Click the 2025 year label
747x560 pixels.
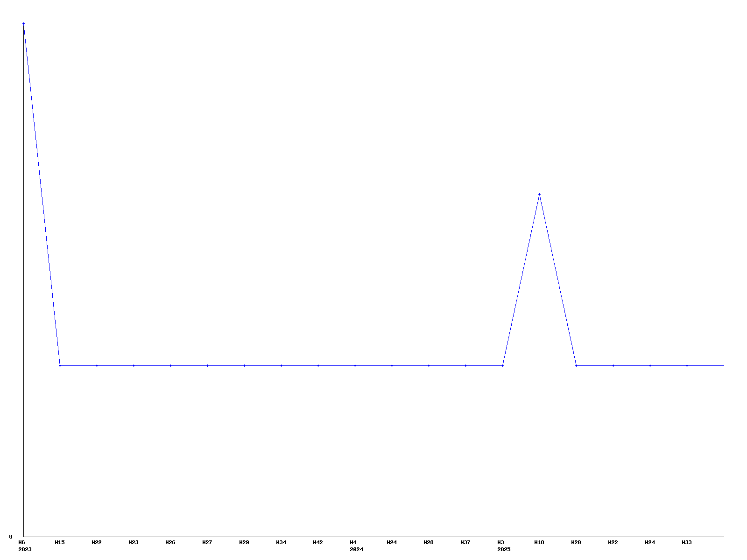point(504,549)
